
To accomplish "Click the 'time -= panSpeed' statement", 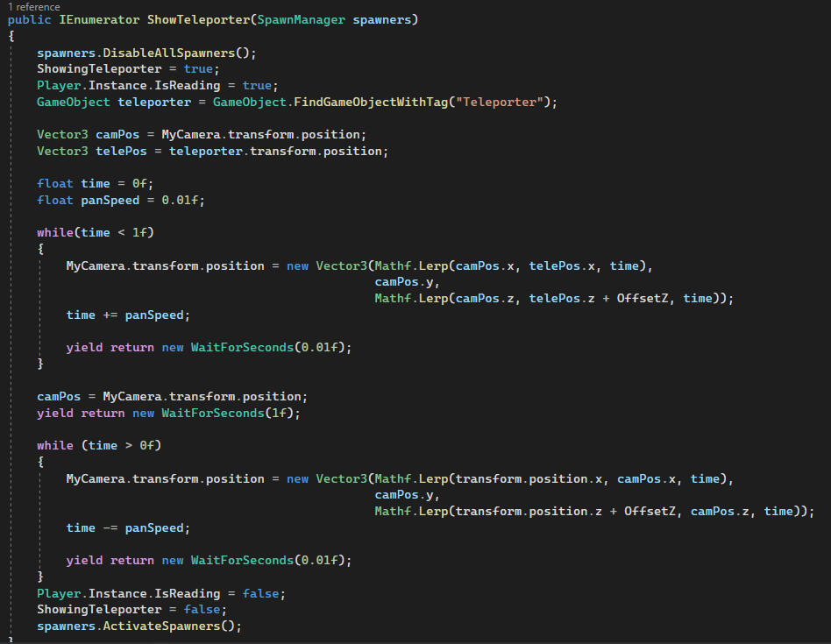I will (127, 527).
